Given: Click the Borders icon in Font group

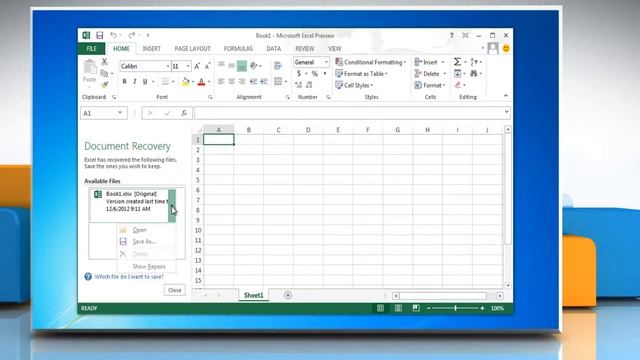Looking at the screenshot, I should click(165, 82).
